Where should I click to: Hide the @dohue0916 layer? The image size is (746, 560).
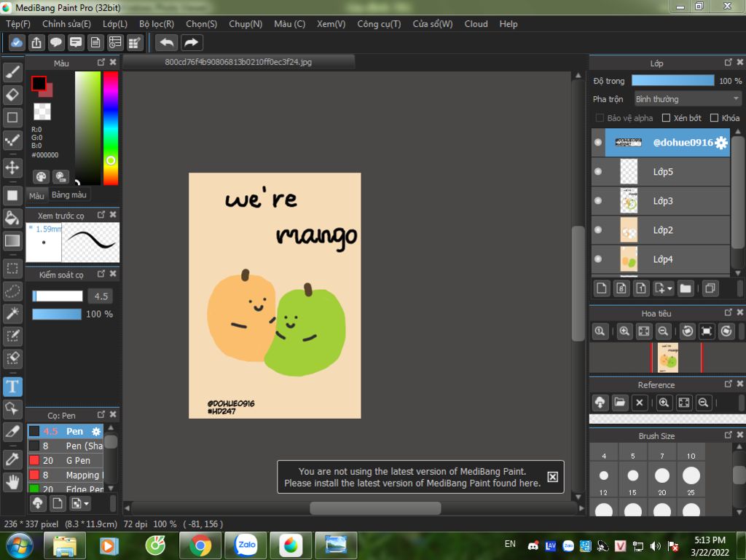(598, 142)
